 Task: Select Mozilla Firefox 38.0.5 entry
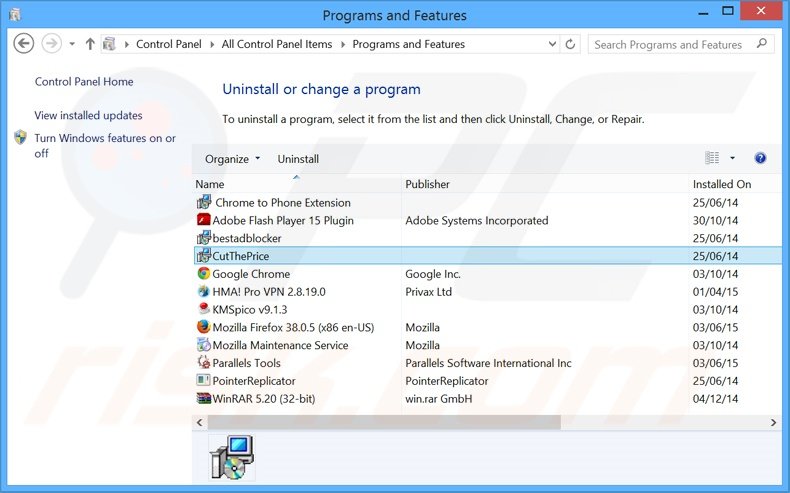[x=293, y=327]
